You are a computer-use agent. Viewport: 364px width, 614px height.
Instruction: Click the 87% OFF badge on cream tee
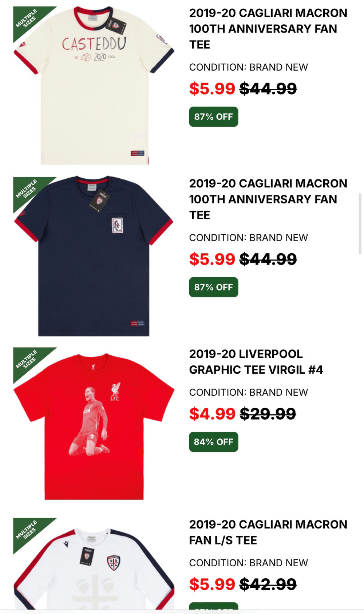click(x=214, y=117)
